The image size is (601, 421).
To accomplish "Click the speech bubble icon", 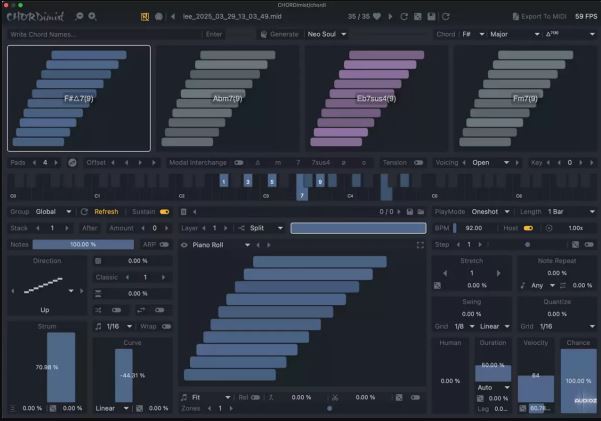I will [x=159, y=16].
